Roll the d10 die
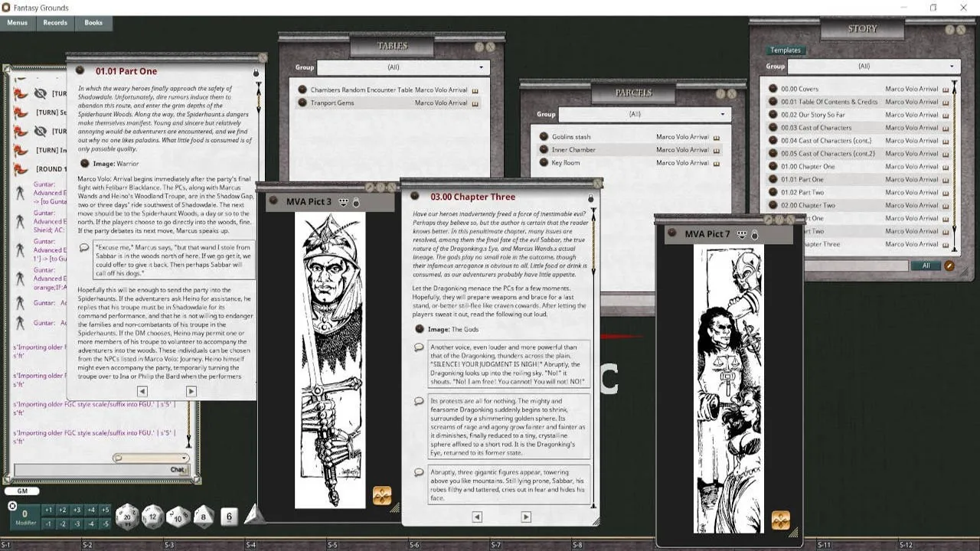The height and width of the screenshot is (551, 980). [178, 517]
